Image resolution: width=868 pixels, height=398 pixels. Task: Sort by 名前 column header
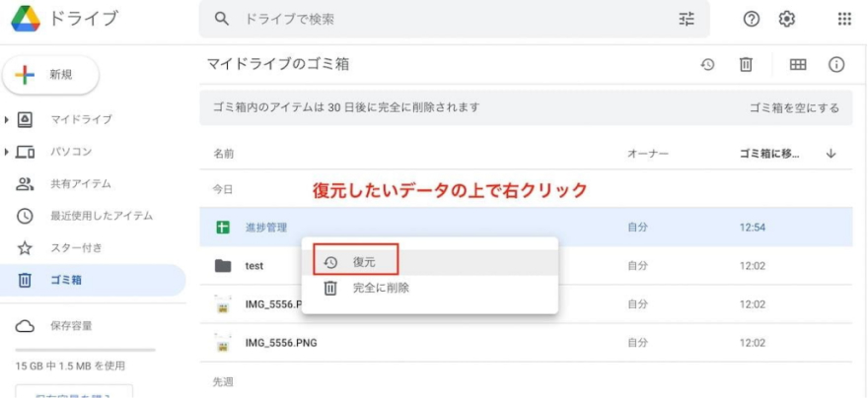point(224,154)
